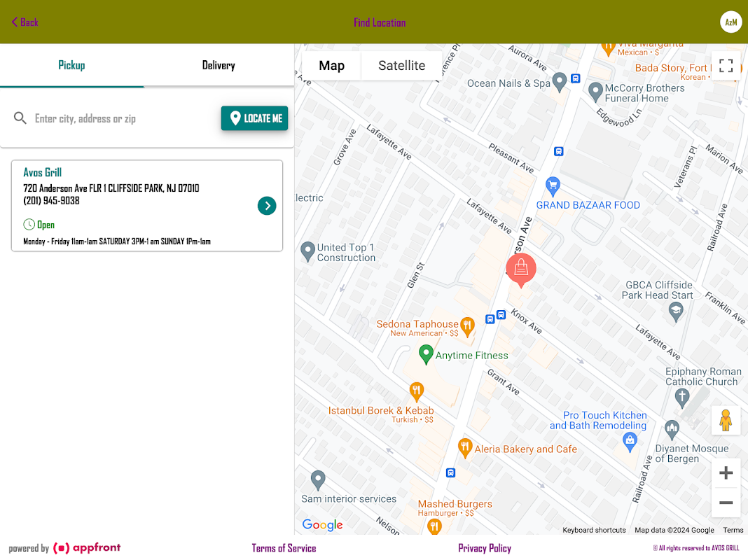The height and width of the screenshot is (560, 748).
Task: Click the Mashed Burgers label
Action: pyautogui.click(x=455, y=504)
